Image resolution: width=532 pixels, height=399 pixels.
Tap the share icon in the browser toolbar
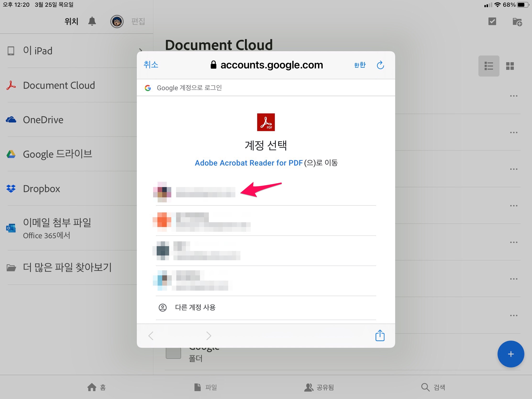click(x=380, y=336)
